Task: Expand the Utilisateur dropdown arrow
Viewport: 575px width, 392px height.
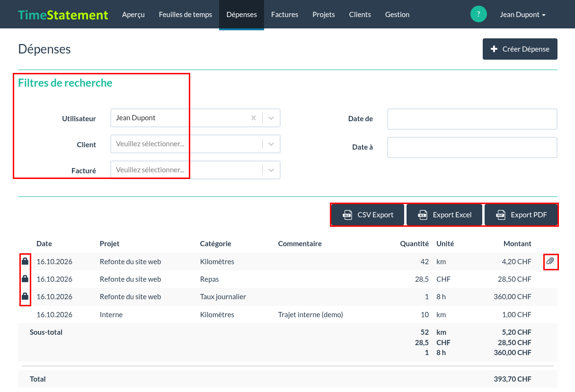Action: click(271, 118)
